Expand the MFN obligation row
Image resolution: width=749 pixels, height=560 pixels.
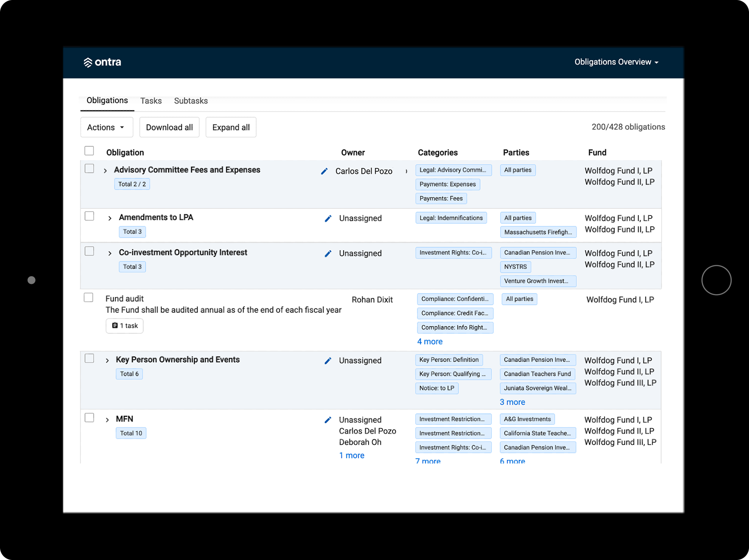(107, 420)
